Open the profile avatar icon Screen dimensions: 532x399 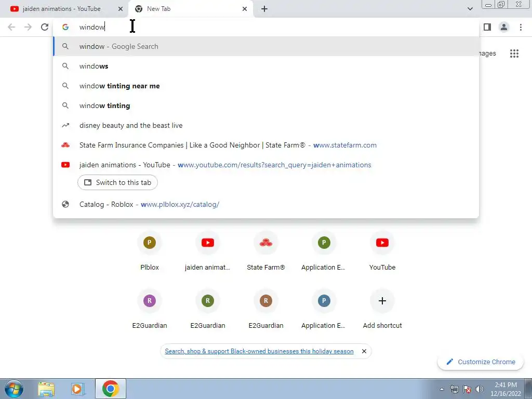[504, 27]
